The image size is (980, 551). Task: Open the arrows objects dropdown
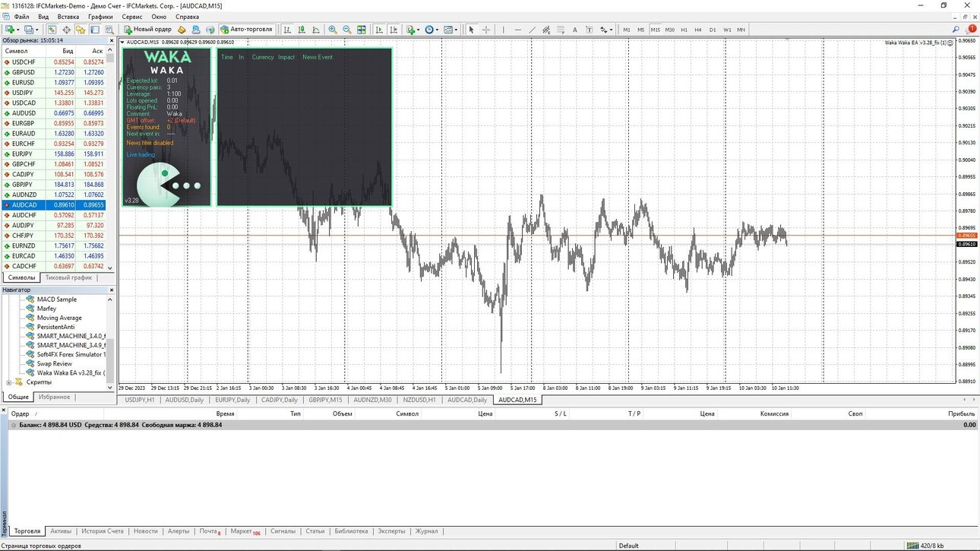coord(606,30)
